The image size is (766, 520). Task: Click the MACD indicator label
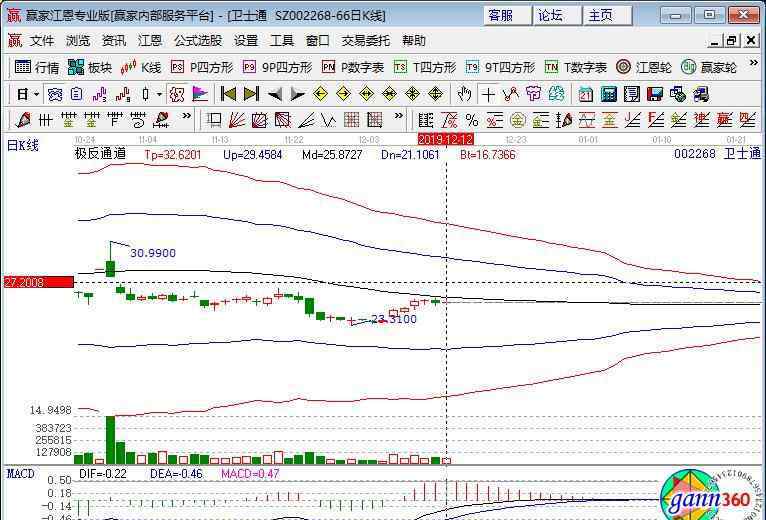21,474
